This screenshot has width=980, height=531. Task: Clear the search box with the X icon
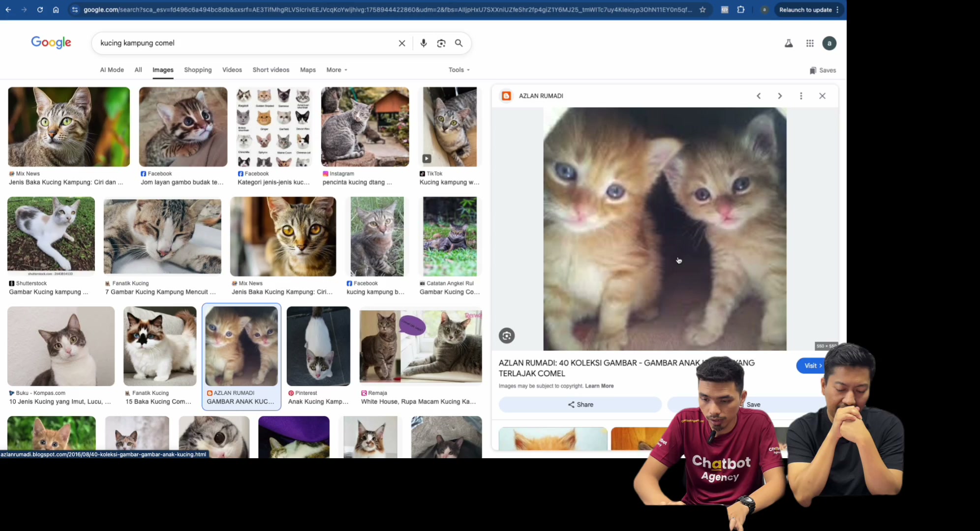coord(402,43)
